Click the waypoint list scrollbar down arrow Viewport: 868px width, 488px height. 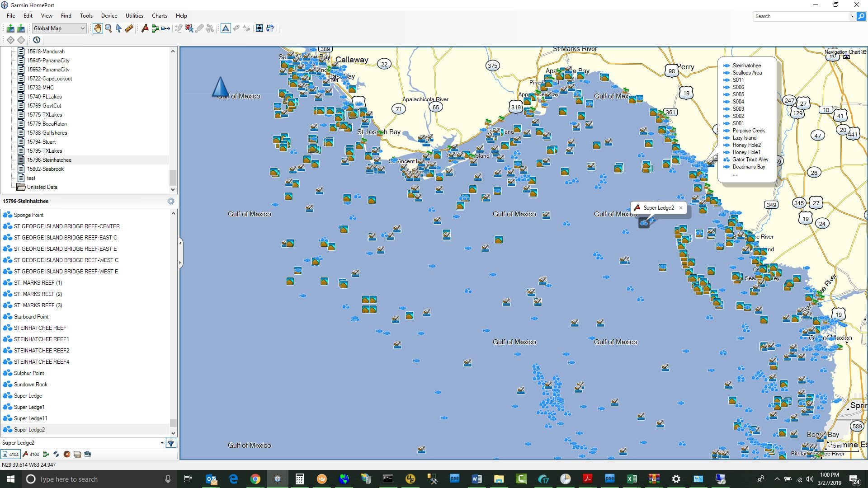coord(173,432)
